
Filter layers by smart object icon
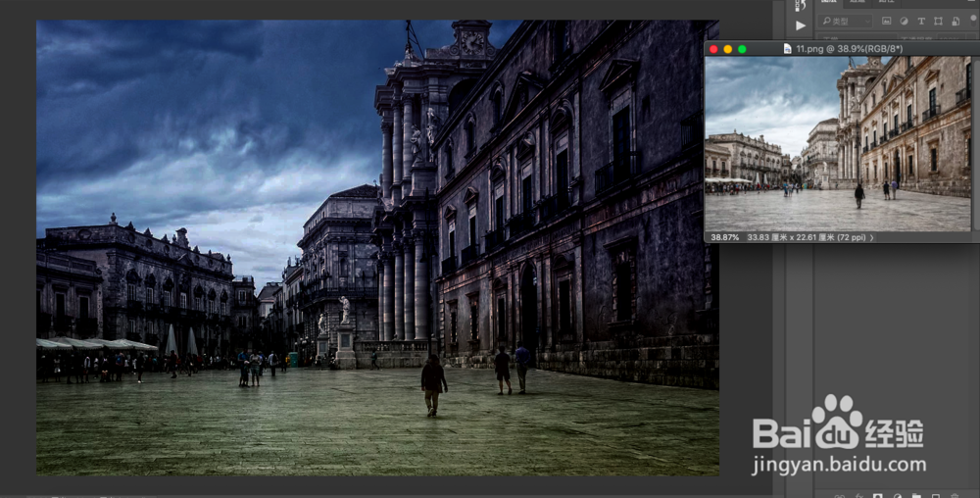[x=955, y=22]
